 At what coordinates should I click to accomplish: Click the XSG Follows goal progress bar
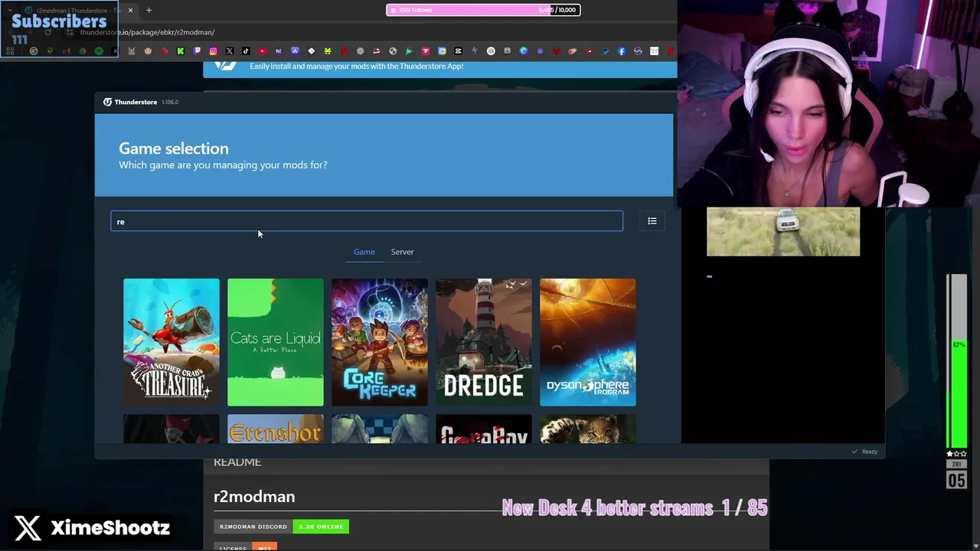pos(482,10)
